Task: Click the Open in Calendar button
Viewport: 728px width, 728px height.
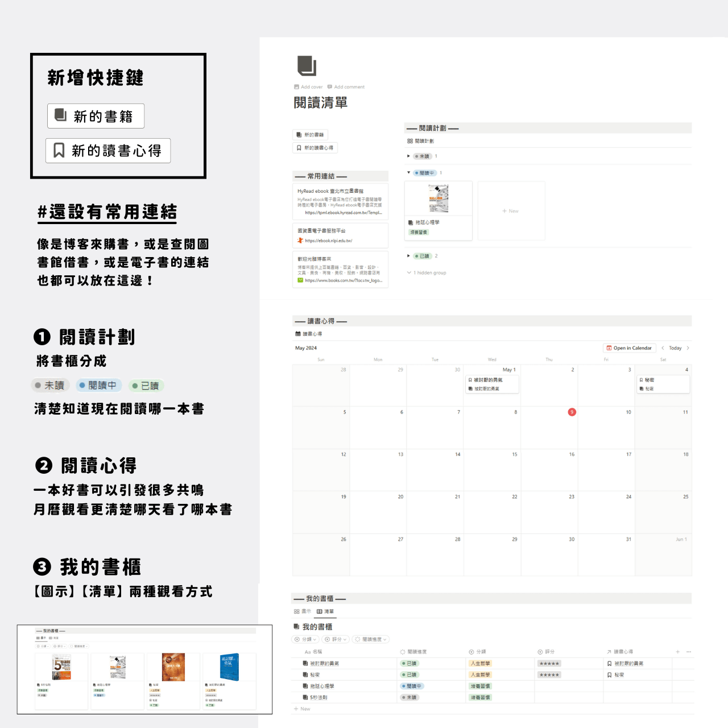Action: 629,348
